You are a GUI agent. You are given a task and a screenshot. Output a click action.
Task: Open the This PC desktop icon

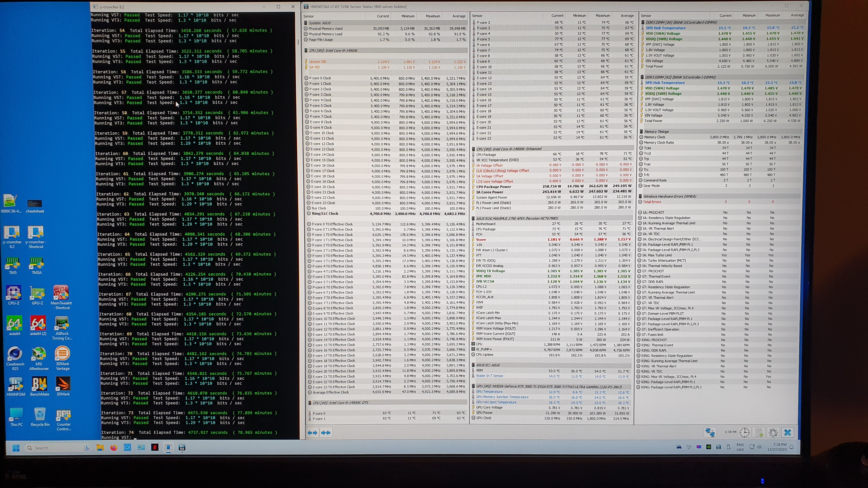tap(17, 417)
